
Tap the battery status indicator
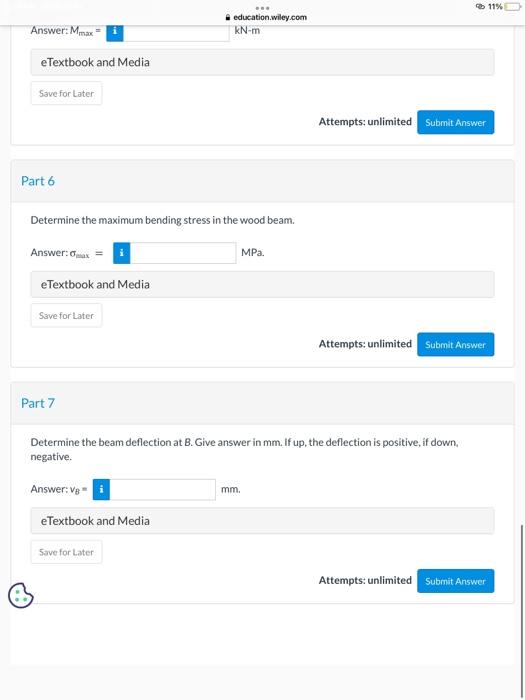pyautogui.click(x=513, y=7)
